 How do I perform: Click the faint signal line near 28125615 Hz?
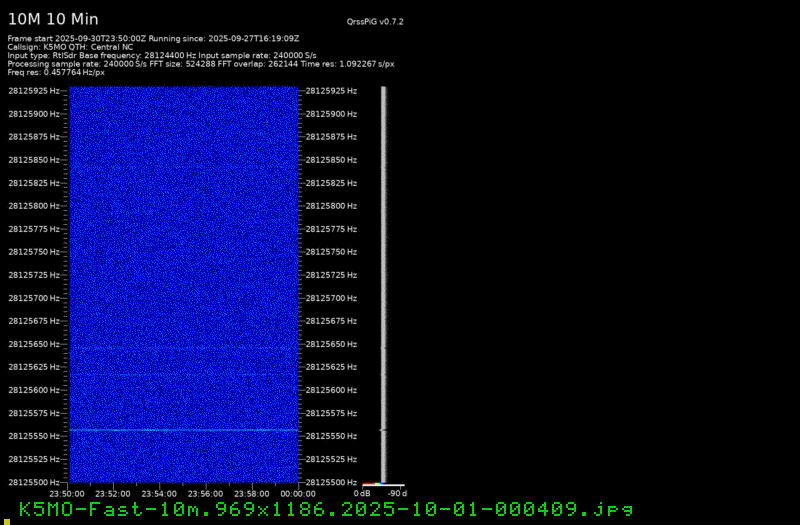point(183,375)
